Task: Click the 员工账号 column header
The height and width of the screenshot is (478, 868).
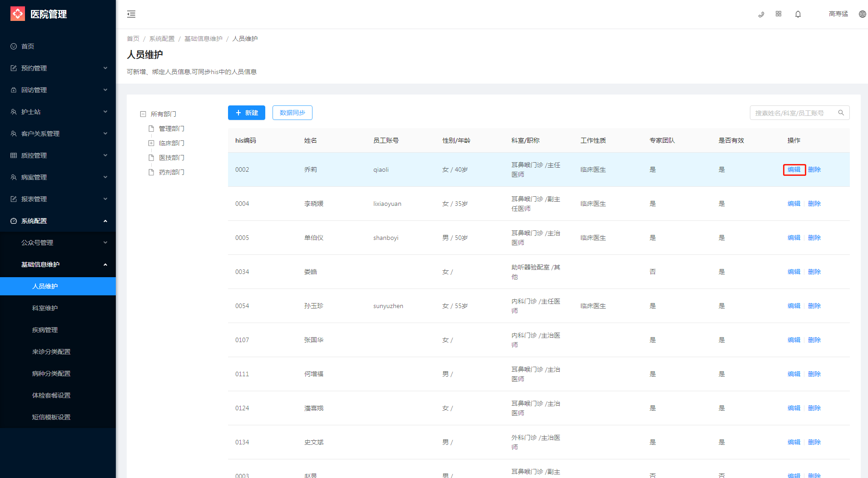Action: tap(386, 140)
